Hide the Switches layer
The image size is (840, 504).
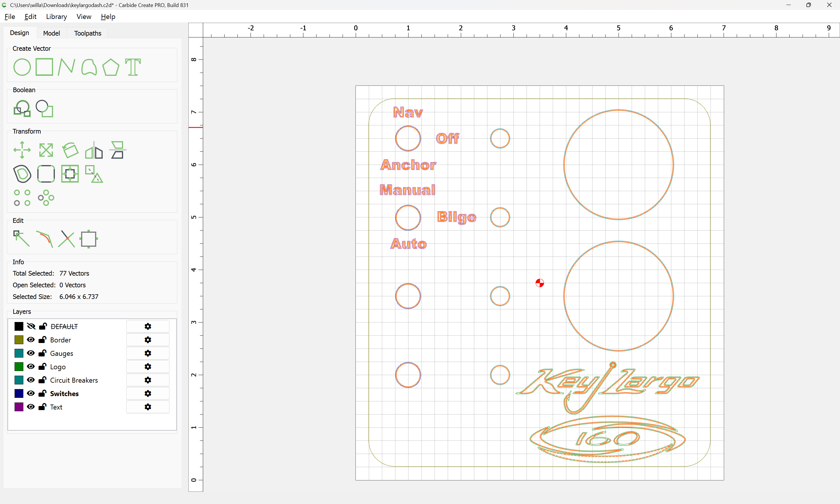31,393
